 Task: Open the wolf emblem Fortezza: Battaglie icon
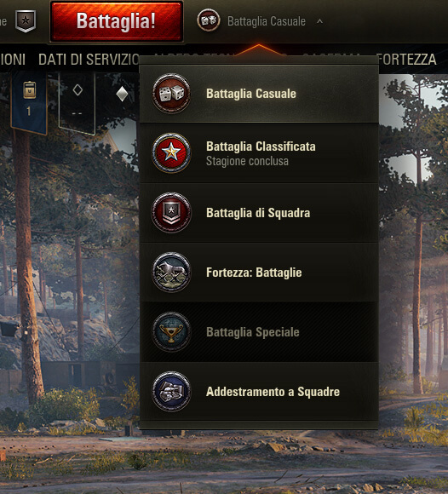171,273
